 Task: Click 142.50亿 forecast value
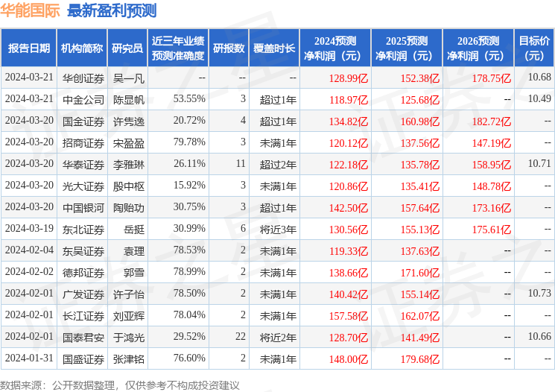(349, 208)
